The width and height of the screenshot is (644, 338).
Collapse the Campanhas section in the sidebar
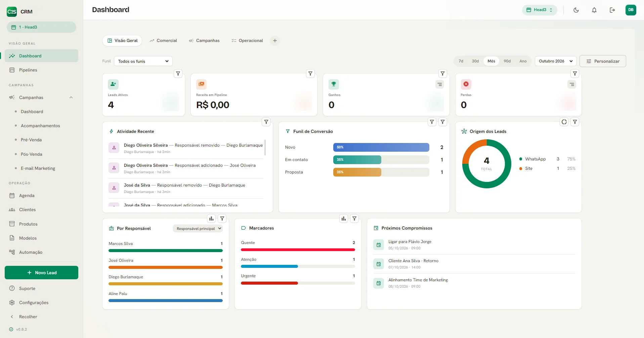[x=71, y=98]
